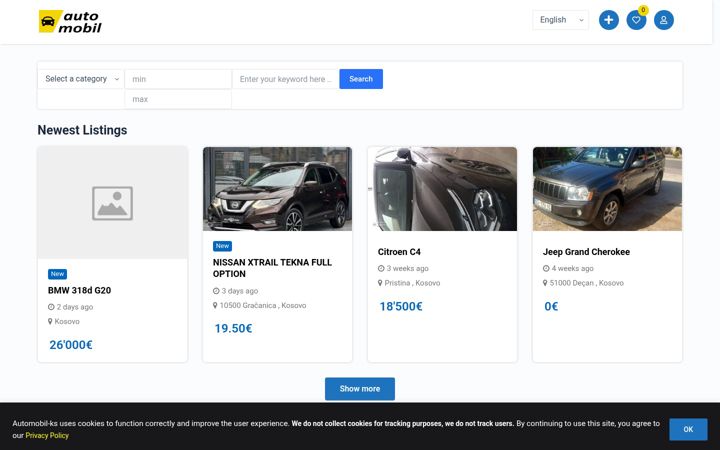This screenshot has height=450, width=720.
Task: Open Citroen C4 listing title
Action: tap(399, 252)
